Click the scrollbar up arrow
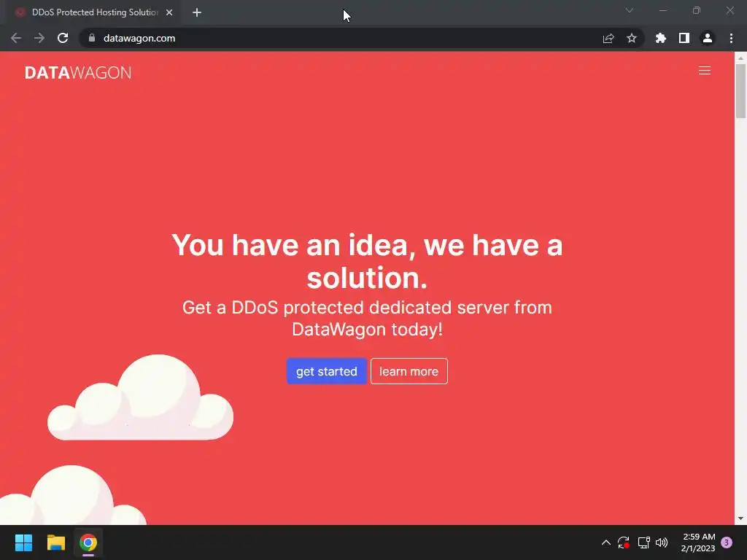Screen dimensions: 747x560 click(740, 58)
